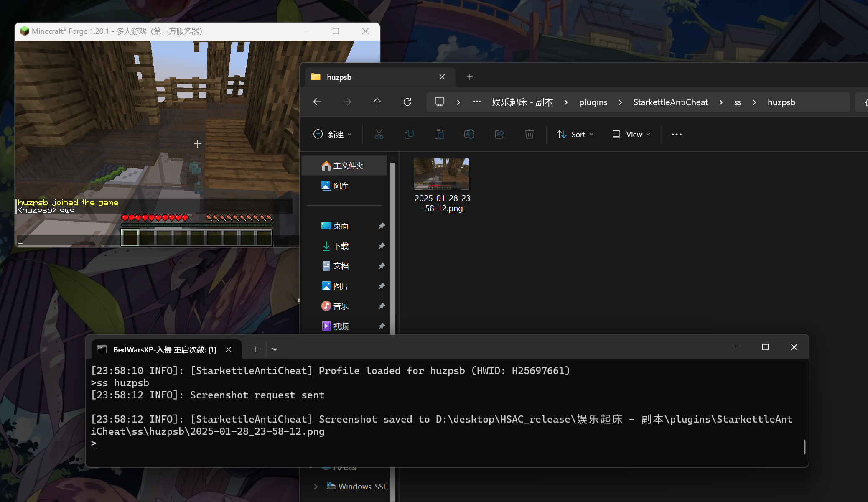Unpin 文档 using its pin icon
Image resolution: width=868 pixels, height=502 pixels.
click(381, 266)
